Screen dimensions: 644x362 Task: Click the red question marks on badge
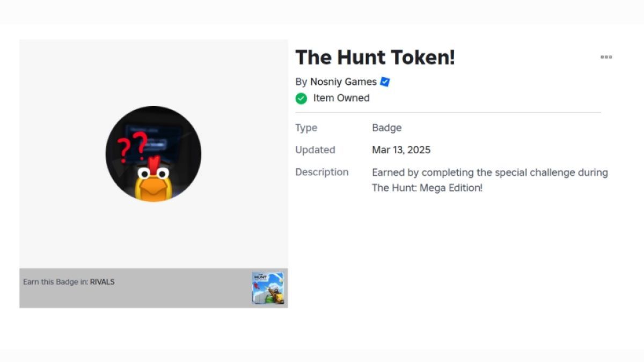[132, 146]
